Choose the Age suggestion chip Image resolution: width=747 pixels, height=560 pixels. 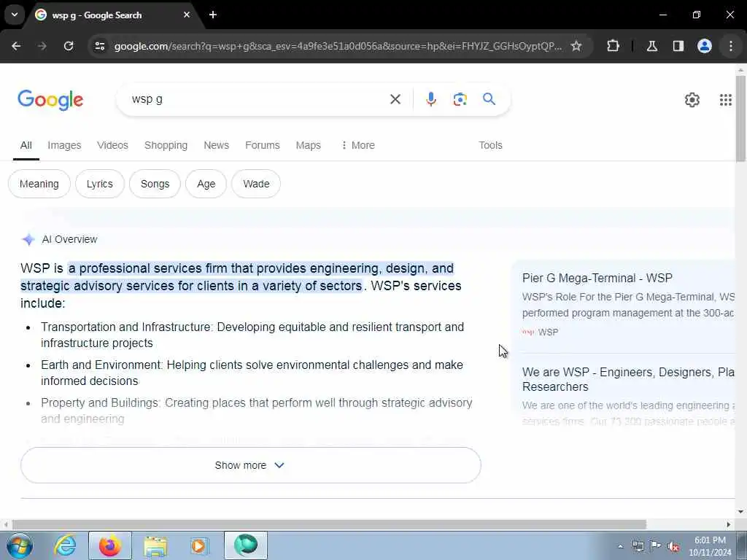point(206,184)
